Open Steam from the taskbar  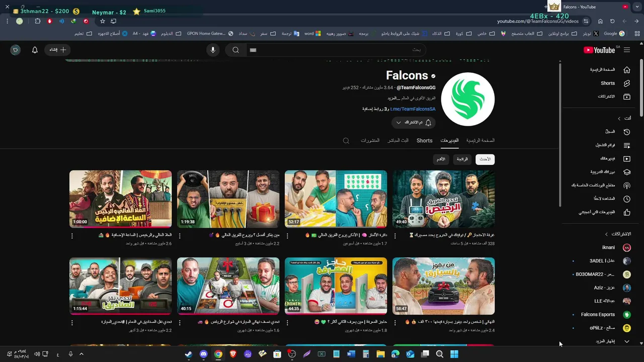click(x=188, y=354)
